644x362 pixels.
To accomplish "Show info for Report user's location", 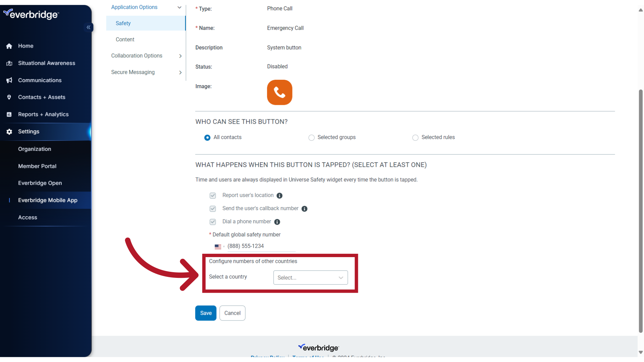I will (279, 196).
